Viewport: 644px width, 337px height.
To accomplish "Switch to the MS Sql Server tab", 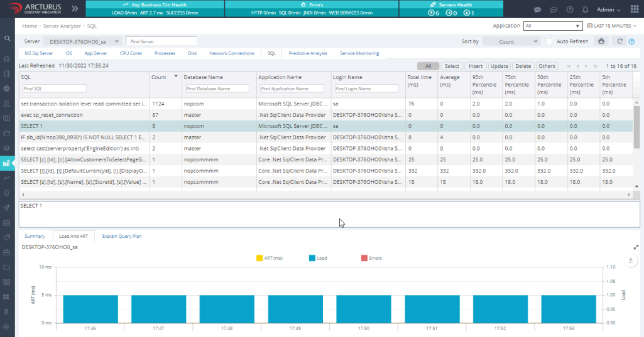I will click(x=39, y=53).
